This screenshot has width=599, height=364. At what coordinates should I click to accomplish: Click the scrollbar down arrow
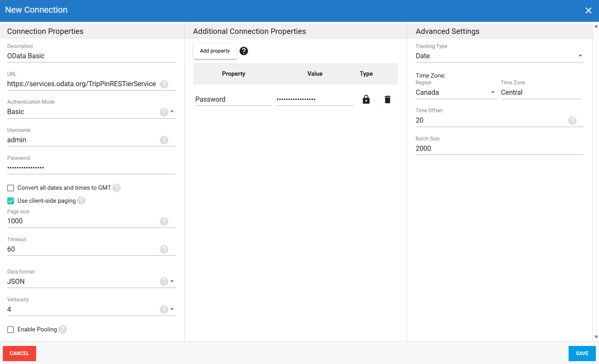click(596, 337)
